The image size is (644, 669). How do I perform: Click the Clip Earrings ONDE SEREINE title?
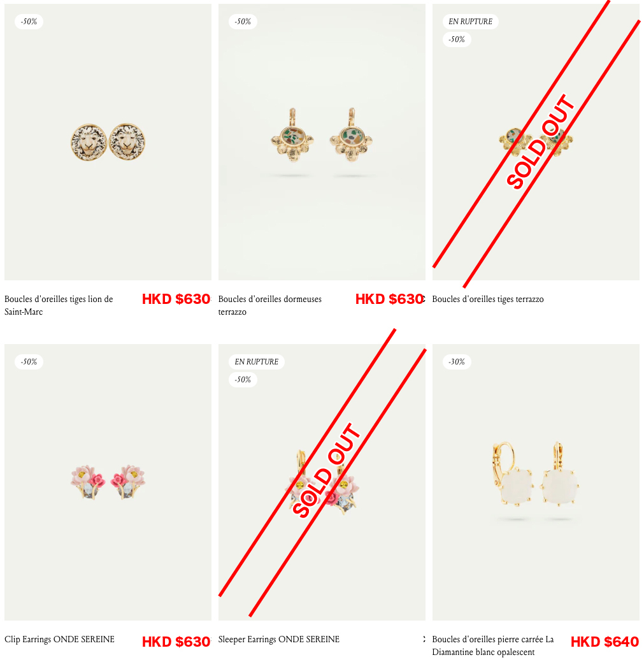[x=60, y=639]
